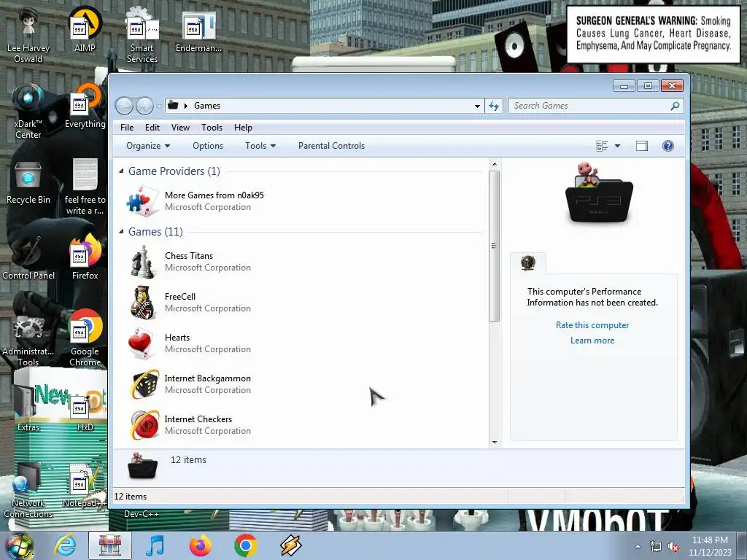Click the scrollbar up arrow
Viewport: 747px width, 560px height.
tap(494, 164)
